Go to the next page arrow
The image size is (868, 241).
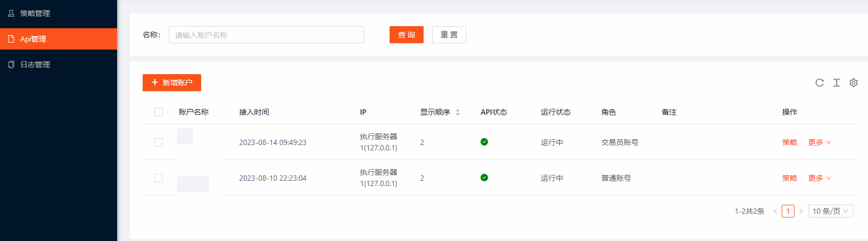tap(801, 211)
